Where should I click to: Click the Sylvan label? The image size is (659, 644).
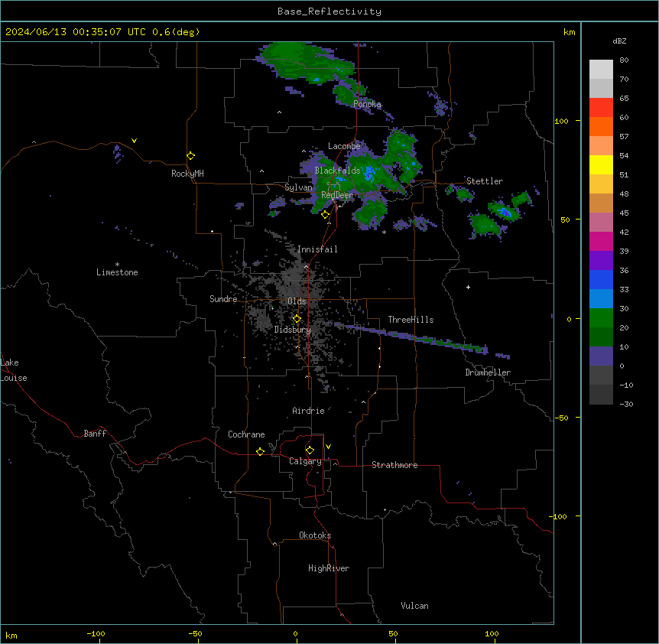(x=298, y=187)
